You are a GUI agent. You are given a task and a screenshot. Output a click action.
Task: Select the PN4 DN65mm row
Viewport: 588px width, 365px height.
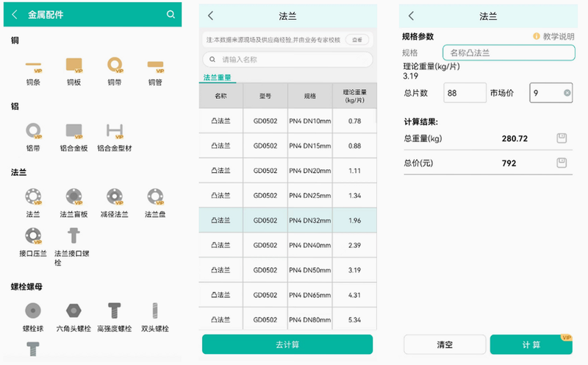[287, 295]
